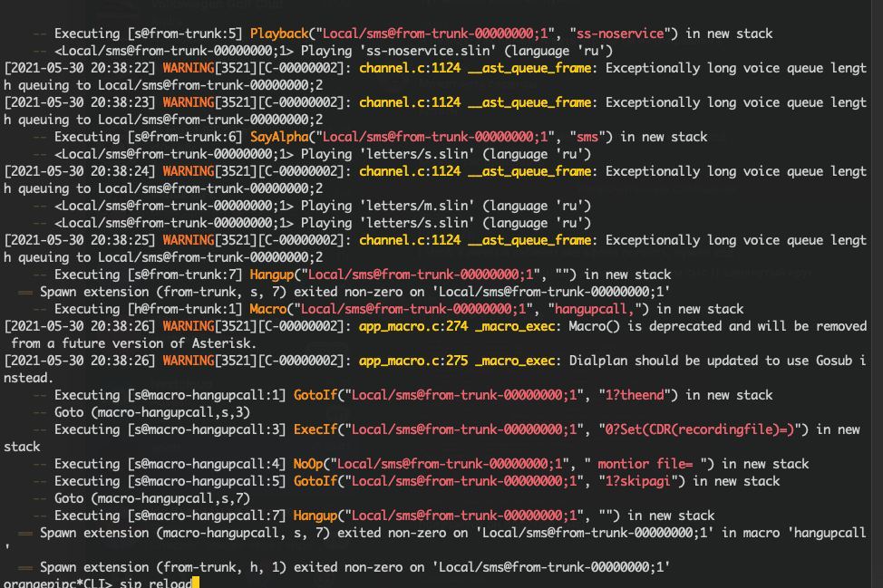Click '[h@from-trunk:1]' extension reference

[185, 309]
